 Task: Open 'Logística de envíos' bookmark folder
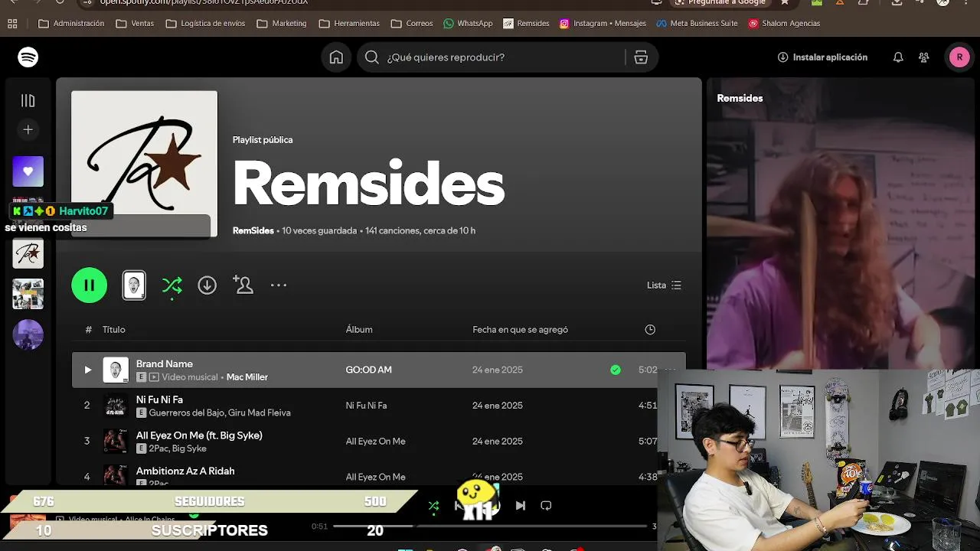[x=205, y=24]
